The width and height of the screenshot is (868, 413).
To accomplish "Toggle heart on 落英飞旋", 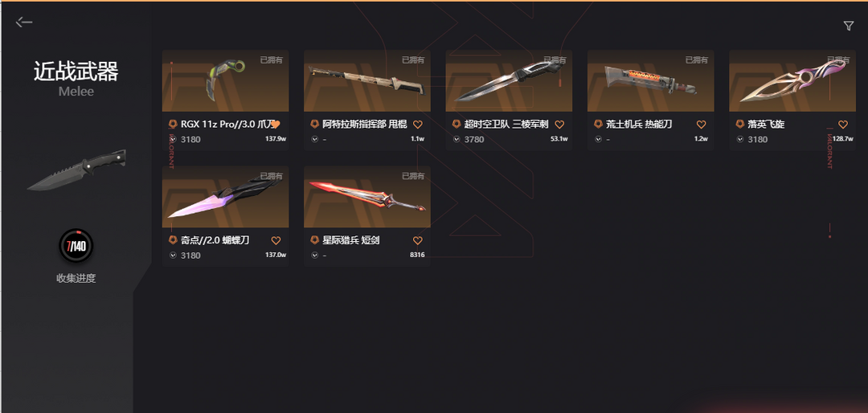I will tap(843, 125).
